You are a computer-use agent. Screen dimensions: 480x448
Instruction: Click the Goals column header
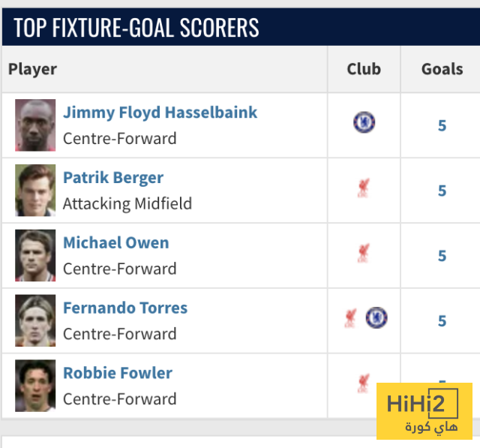tap(442, 69)
